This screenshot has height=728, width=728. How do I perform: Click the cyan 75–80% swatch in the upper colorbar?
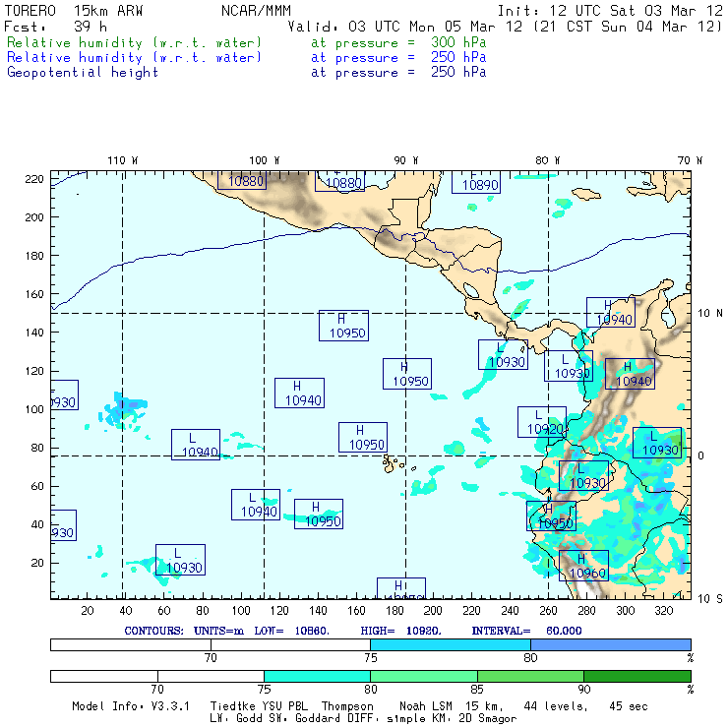pos(451,644)
